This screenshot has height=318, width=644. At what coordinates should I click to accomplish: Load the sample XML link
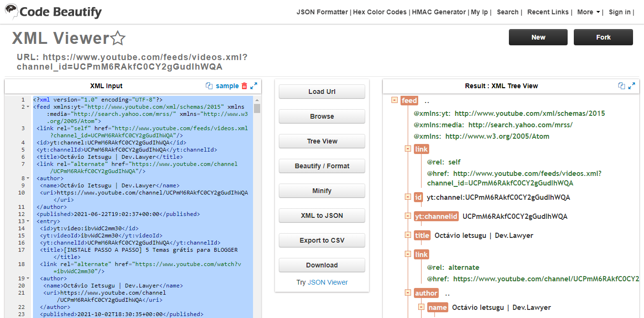(227, 86)
